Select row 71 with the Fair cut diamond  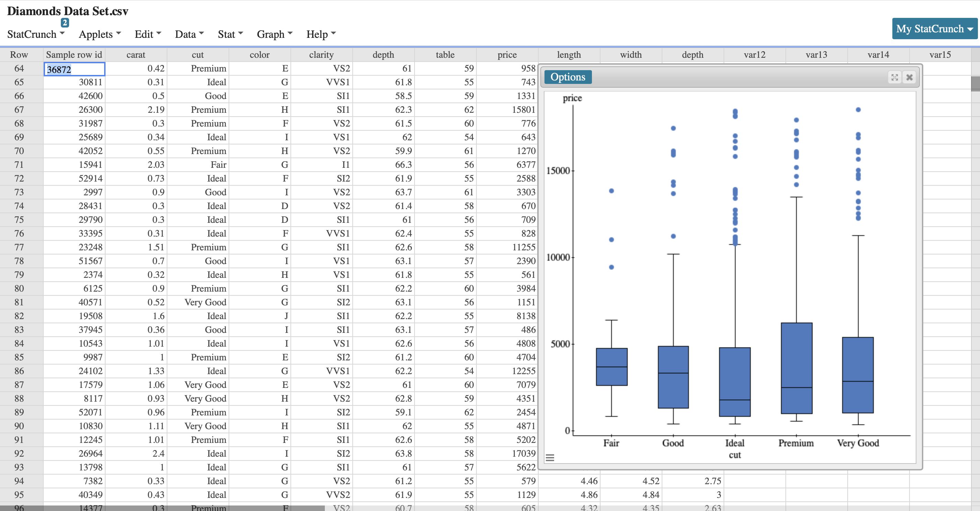tap(19, 165)
